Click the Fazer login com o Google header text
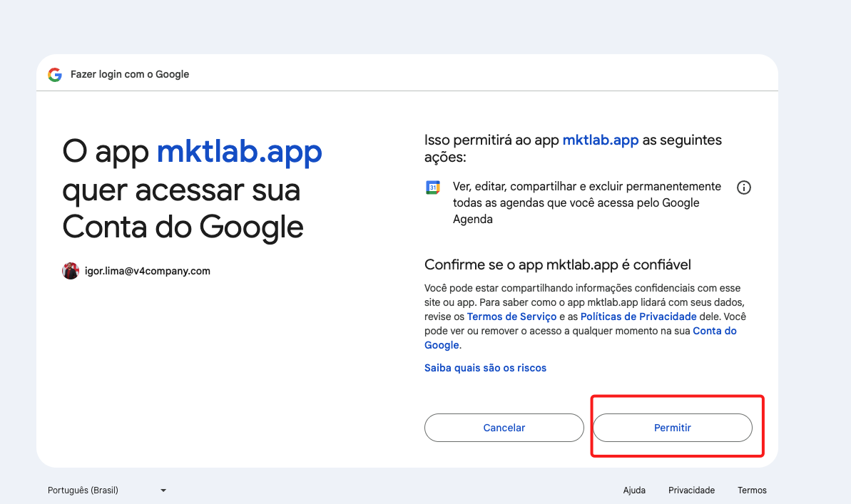Viewport: 851px width, 504px height. [129, 74]
